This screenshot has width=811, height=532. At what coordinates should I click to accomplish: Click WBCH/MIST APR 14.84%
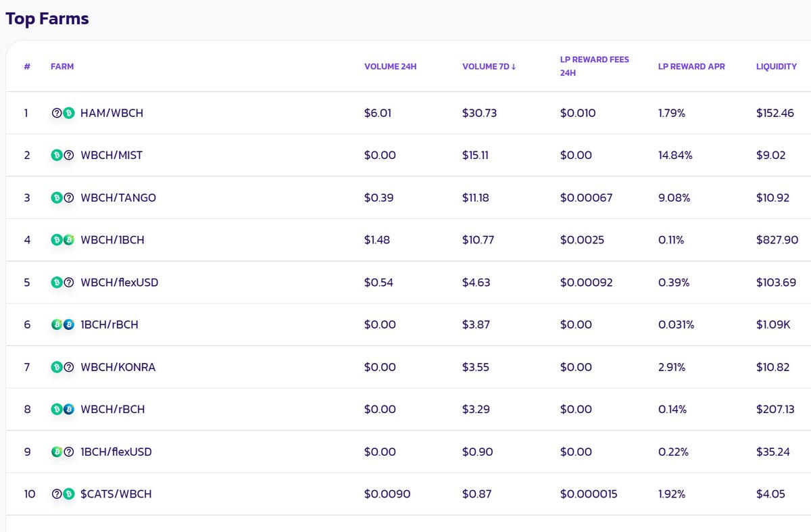coord(675,155)
